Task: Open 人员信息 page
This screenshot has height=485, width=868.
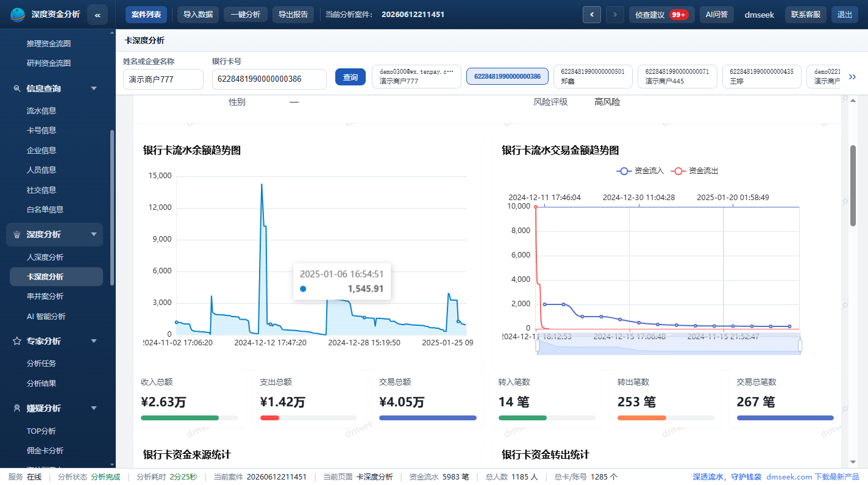Action: [41, 170]
